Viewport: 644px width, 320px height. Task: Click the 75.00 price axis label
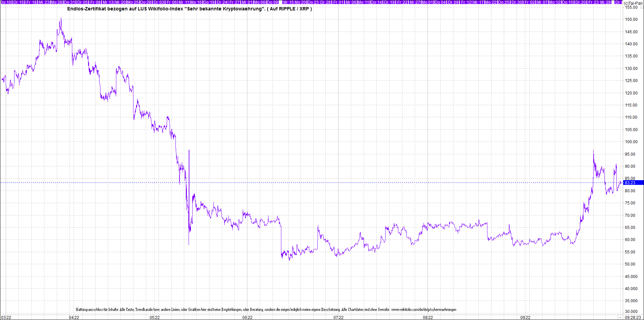click(630, 203)
